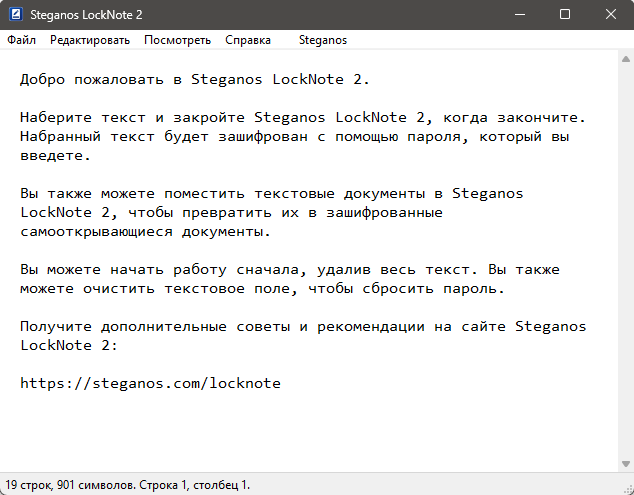The image size is (634, 495).
Task: Place cursor in line starting 'Наберите текст и закройте'
Action: tap(303, 117)
